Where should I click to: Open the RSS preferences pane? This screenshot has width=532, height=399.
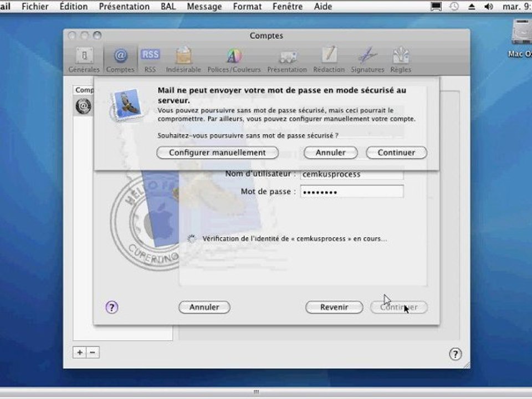150,60
